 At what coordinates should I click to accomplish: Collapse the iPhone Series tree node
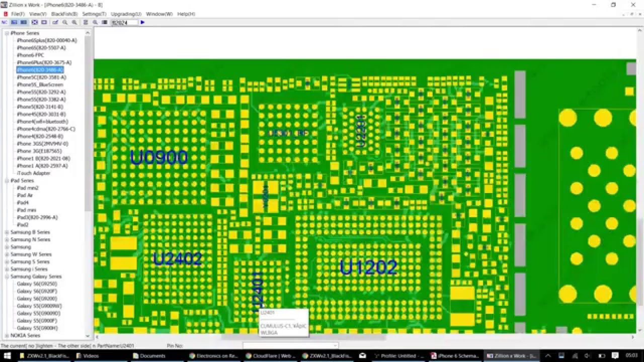coord(7,33)
